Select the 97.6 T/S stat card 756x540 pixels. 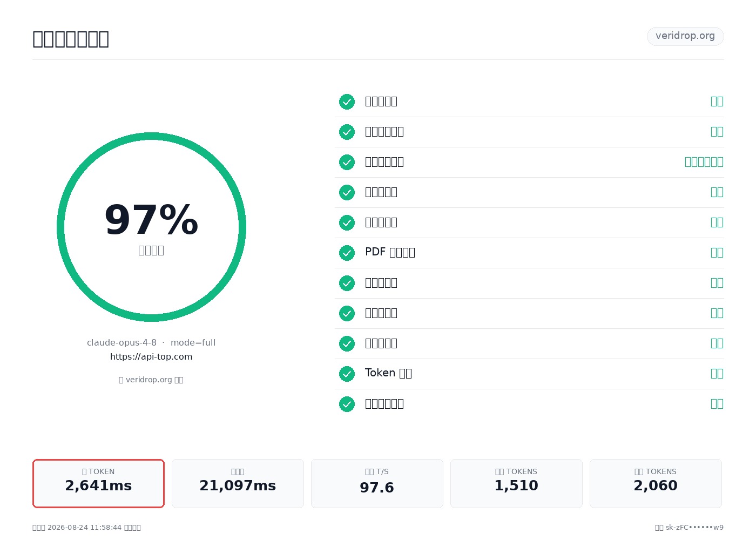click(x=377, y=483)
